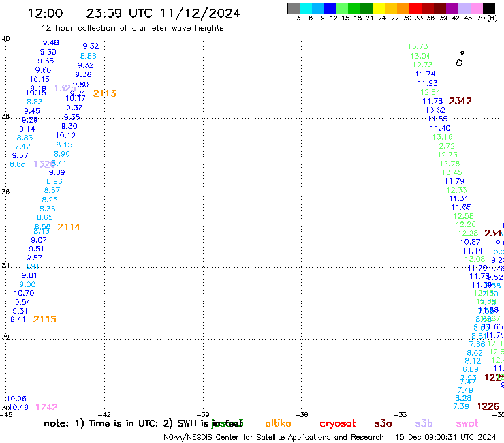The image size is (504, 443).
Task: Click the wave height value '13.16'
Action: (443, 137)
